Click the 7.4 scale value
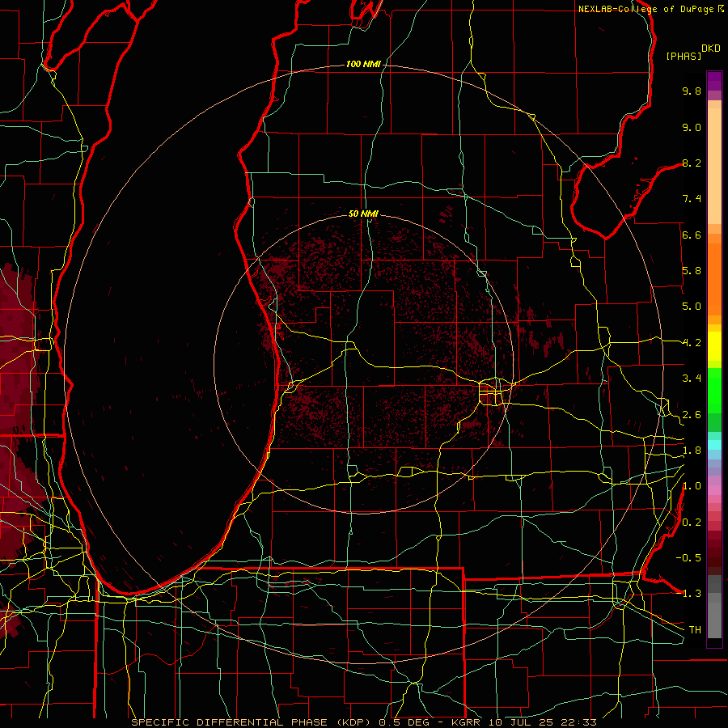This screenshot has height=728, width=728. point(692,199)
